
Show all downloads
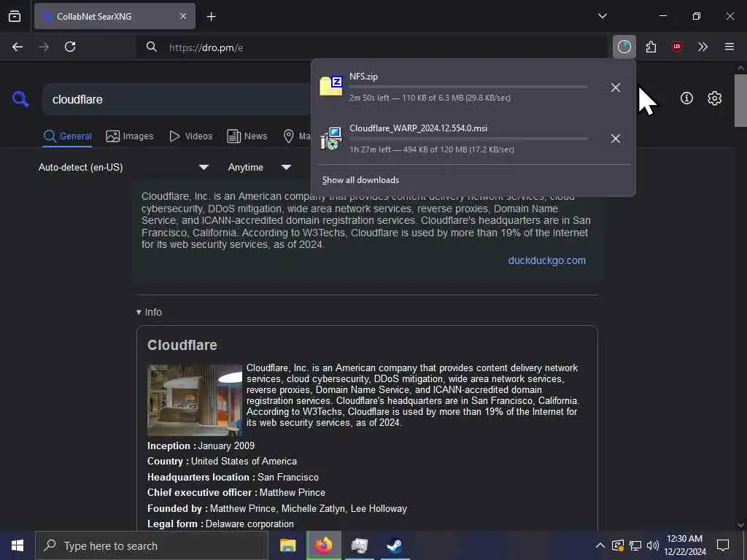(x=360, y=180)
